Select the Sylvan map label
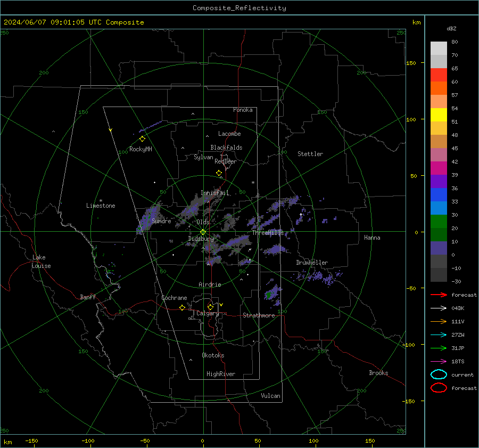The image size is (479, 448). [x=203, y=157]
